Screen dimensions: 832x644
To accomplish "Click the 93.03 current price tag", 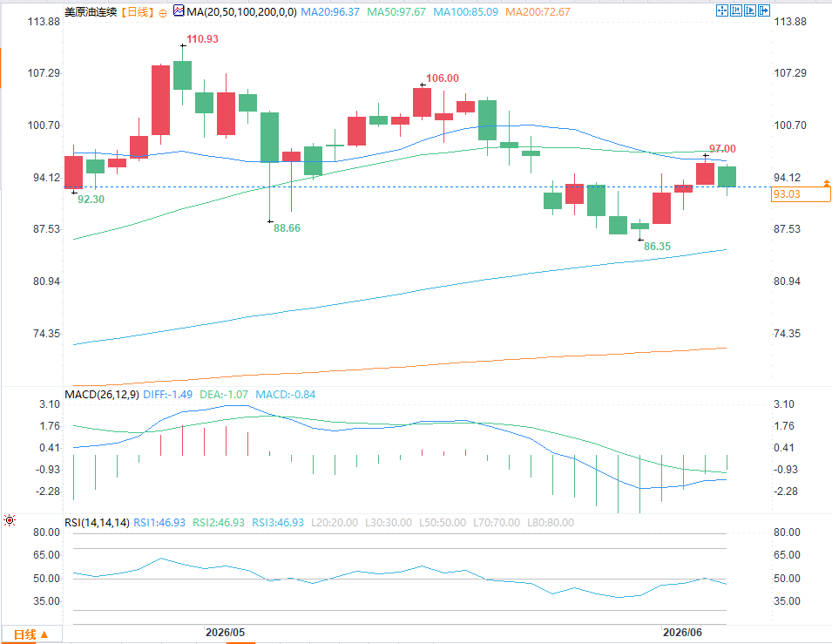I will coord(801,194).
